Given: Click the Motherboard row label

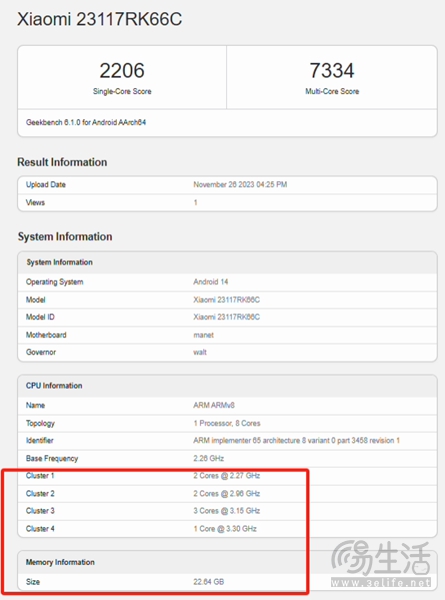Looking at the screenshot, I should pos(46,335).
